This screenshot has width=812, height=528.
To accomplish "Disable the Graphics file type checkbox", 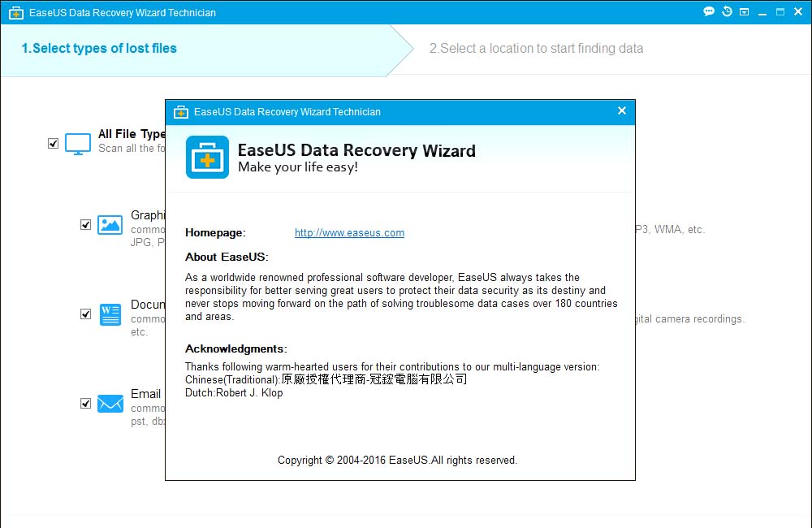I will [85, 224].
